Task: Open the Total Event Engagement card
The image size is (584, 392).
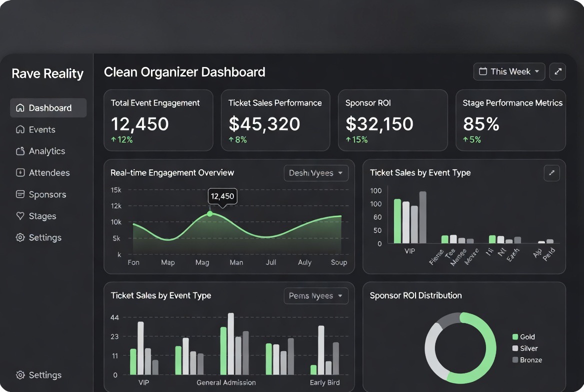Action: pyautogui.click(x=158, y=120)
